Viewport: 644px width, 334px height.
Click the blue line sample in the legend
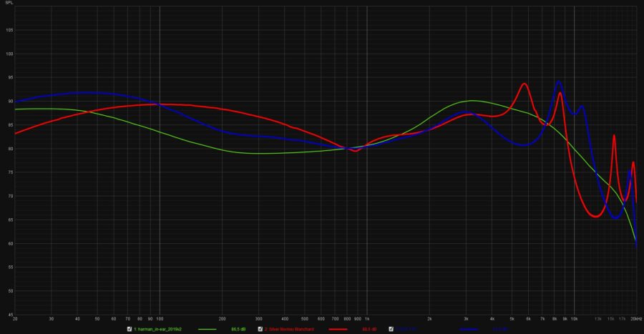click(469, 330)
